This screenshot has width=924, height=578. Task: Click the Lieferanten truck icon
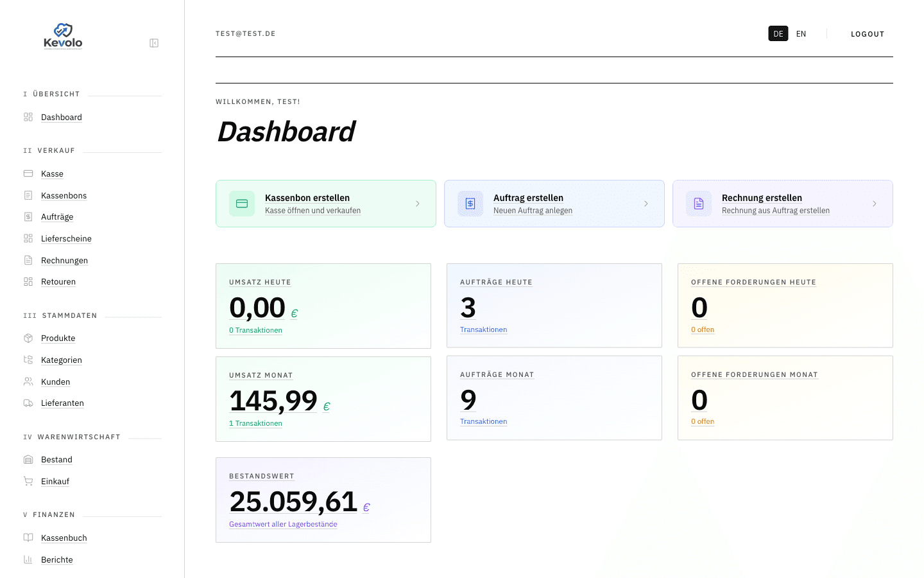(28, 403)
